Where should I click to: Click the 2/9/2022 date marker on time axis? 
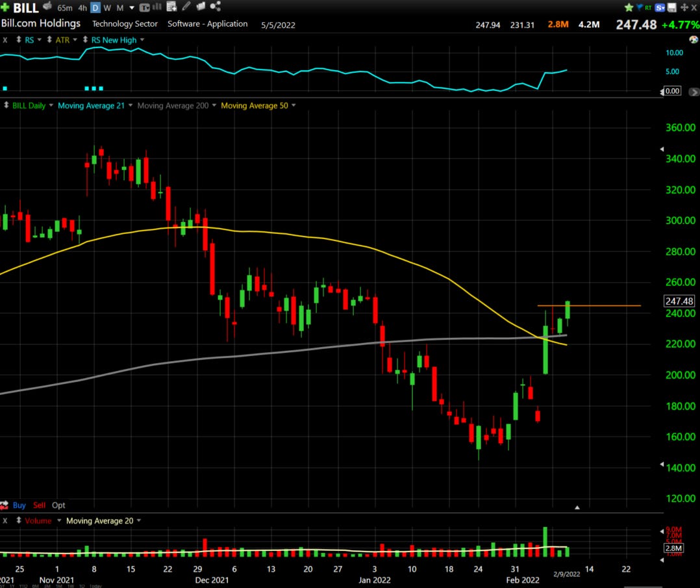pos(566,574)
